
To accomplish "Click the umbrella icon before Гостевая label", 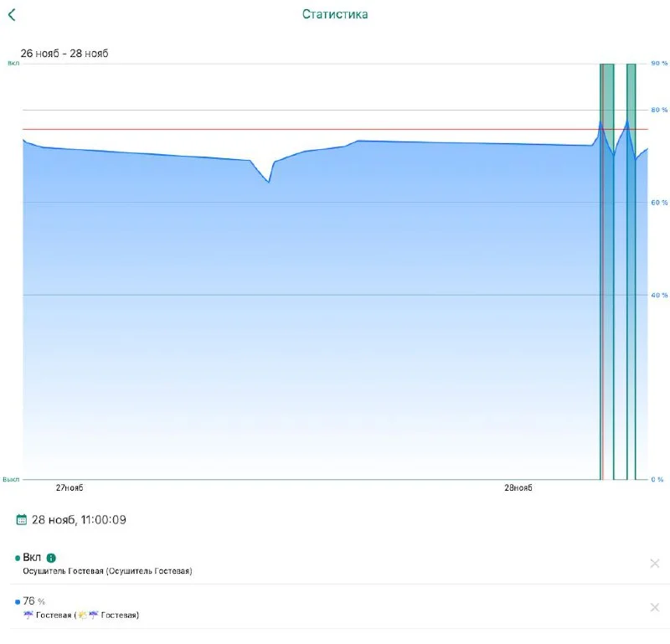I will pos(28,616).
